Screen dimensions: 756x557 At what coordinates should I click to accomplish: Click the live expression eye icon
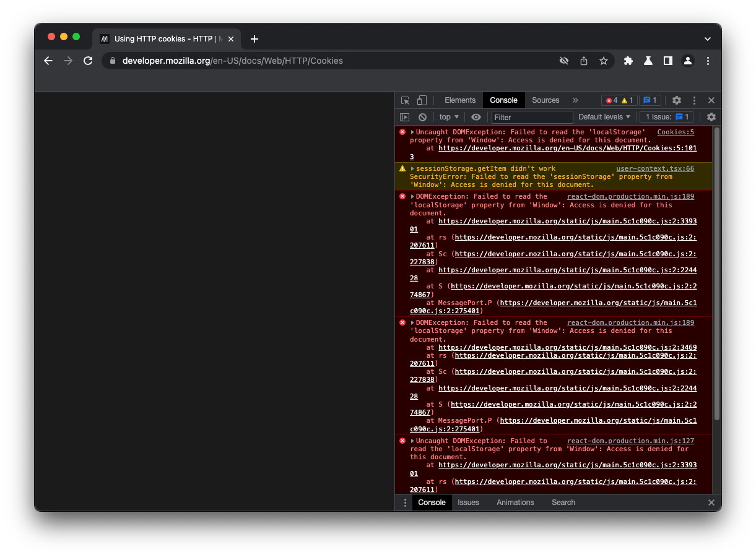tap(476, 117)
